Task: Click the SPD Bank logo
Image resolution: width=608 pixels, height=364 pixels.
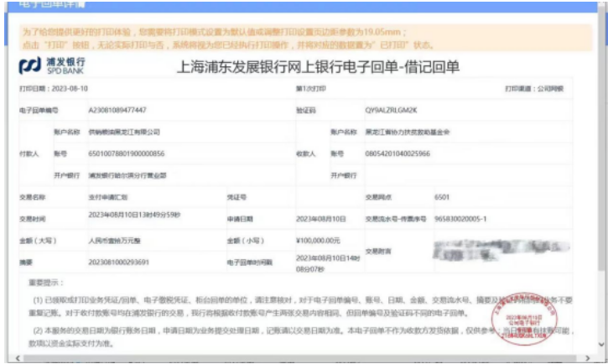Action: click(x=51, y=65)
